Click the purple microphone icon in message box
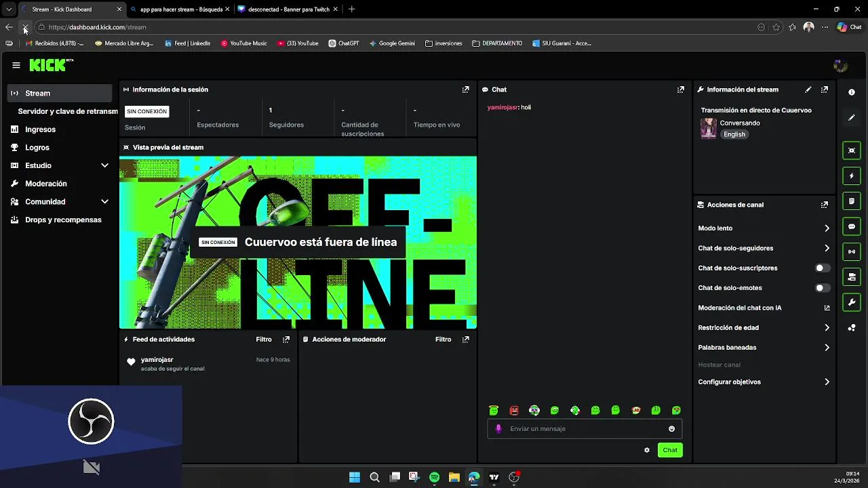 (498, 429)
